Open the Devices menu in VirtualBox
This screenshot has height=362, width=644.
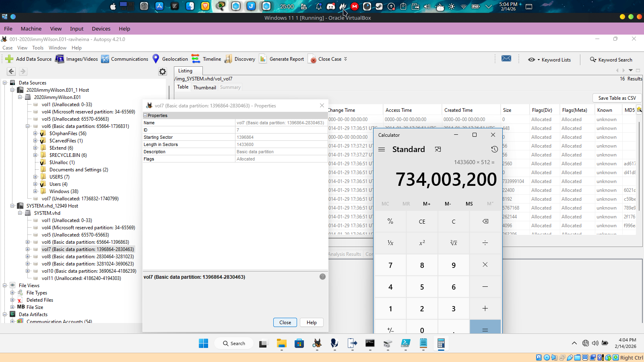point(101,29)
